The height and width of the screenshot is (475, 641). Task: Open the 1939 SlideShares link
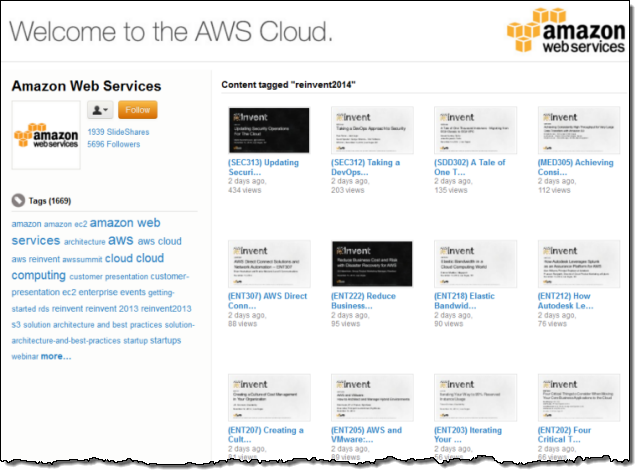tap(118, 132)
